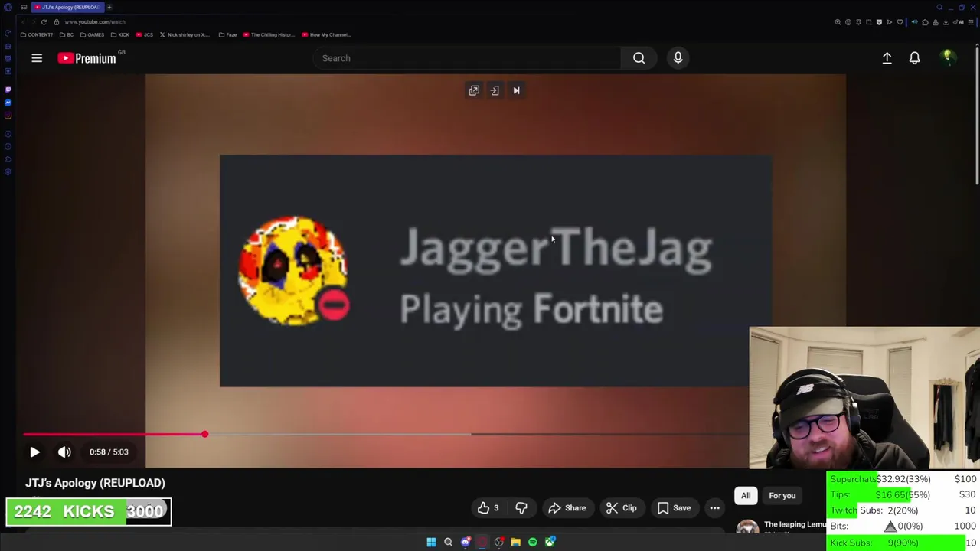Toggle the tab audio speaker icon
The image size is (980, 551).
tap(914, 22)
